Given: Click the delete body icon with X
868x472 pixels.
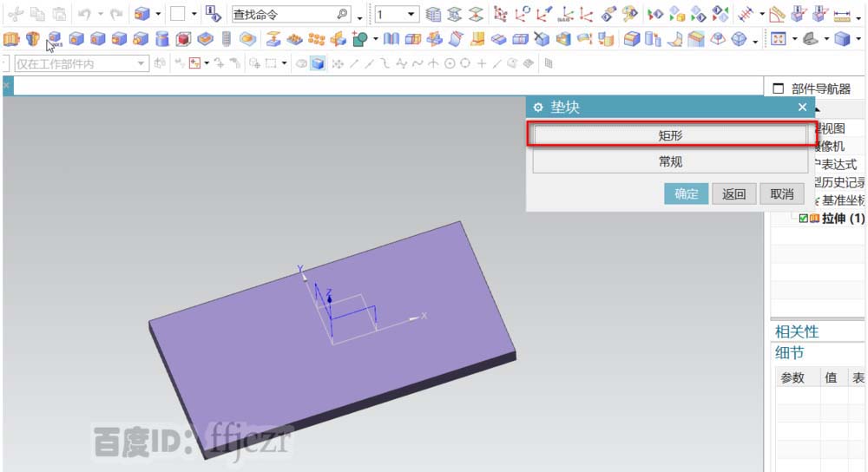Looking at the screenshot, I should [542, 39].
